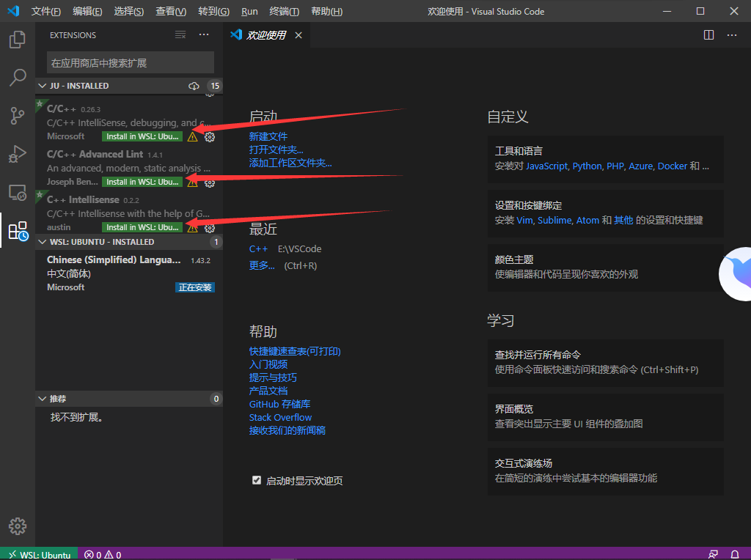Image resolution: width=751 pixels, height=560 pixels.
Task: Click warning icon on C++ Intellisense
Action: pyautogui.click(x=193, y=228)
